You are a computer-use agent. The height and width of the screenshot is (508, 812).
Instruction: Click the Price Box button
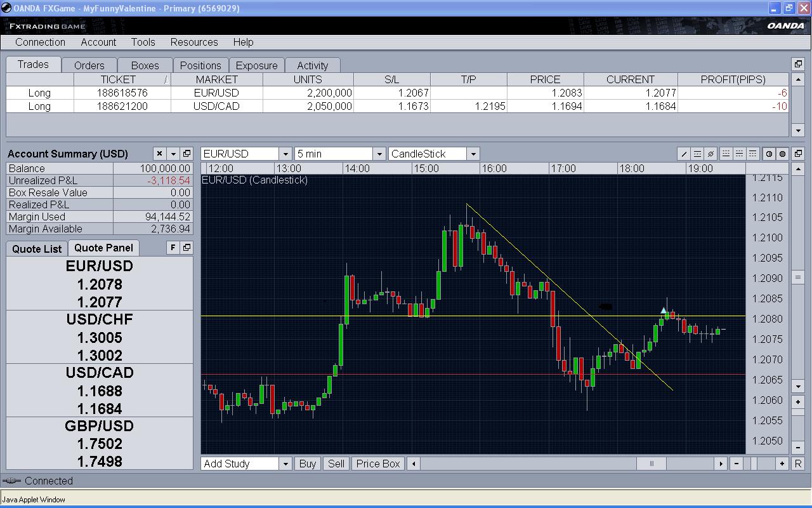pos(378,464)
